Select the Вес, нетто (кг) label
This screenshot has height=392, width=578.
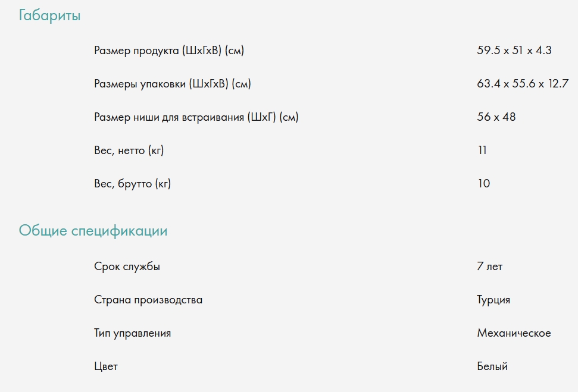pyautogui.click(x=129, y=150)
